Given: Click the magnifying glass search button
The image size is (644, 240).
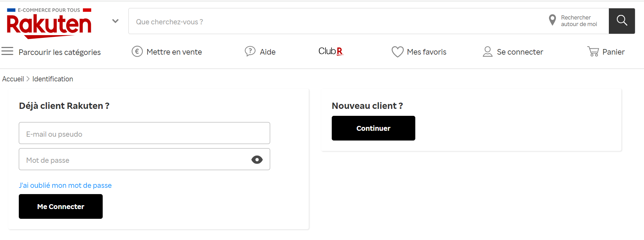Looking at the screenshot, I should click(622, 21).
